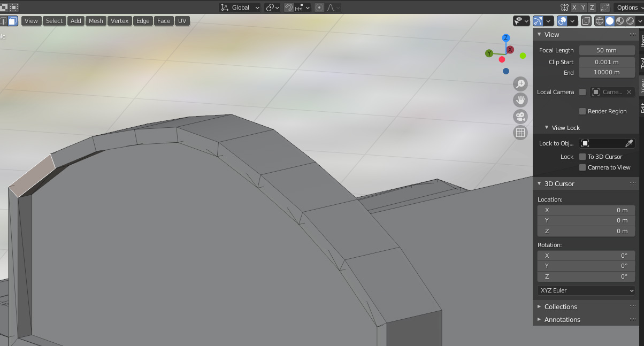The image size is (644, 346).
Task: Toggle viewport overlays button
Action: click(562, 21)
